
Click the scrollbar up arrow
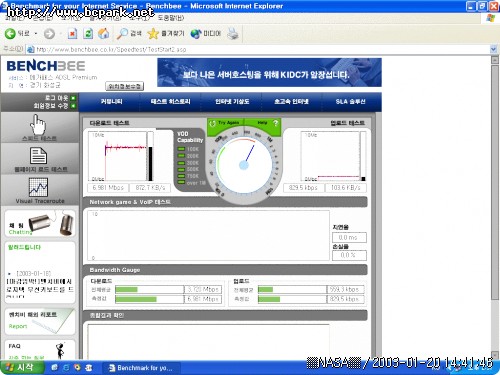tap(495, 60)
